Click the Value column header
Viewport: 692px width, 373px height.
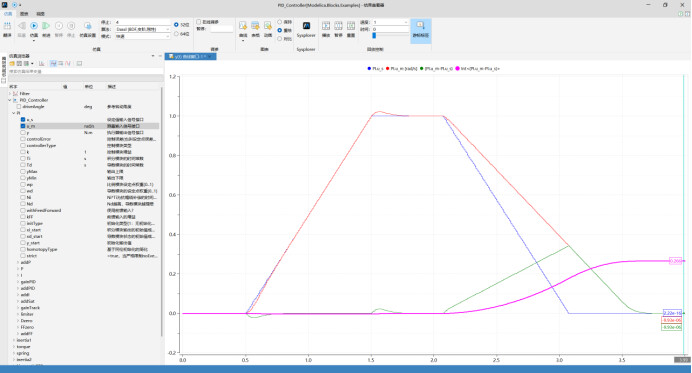tap(65, 87)
